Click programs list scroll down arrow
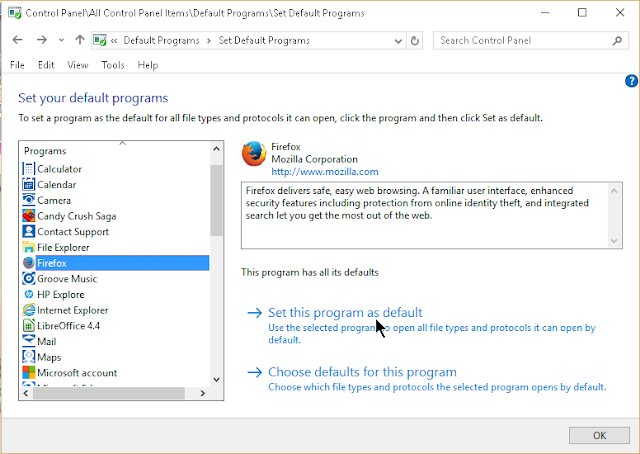This screenshot has height=454, width=640. point(216,380)
